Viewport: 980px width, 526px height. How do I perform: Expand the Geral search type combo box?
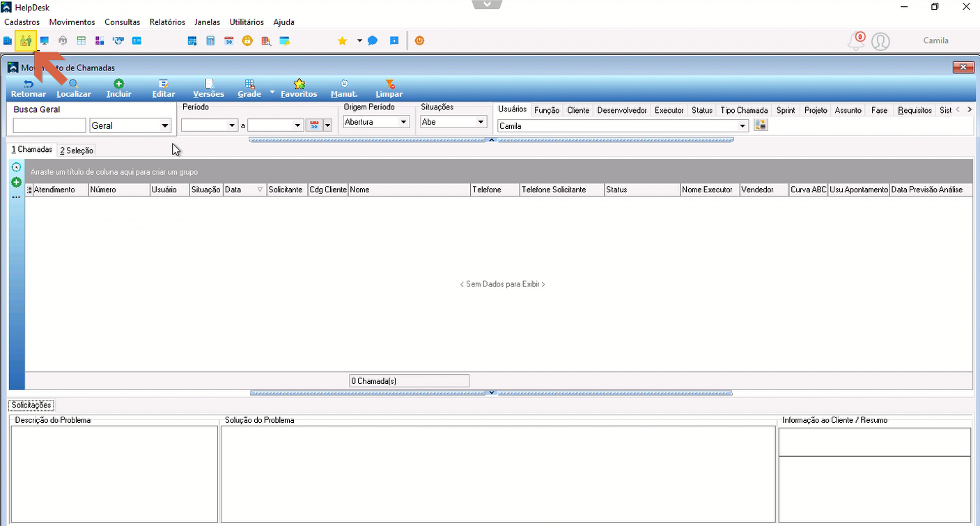click(x=165, y=125)
